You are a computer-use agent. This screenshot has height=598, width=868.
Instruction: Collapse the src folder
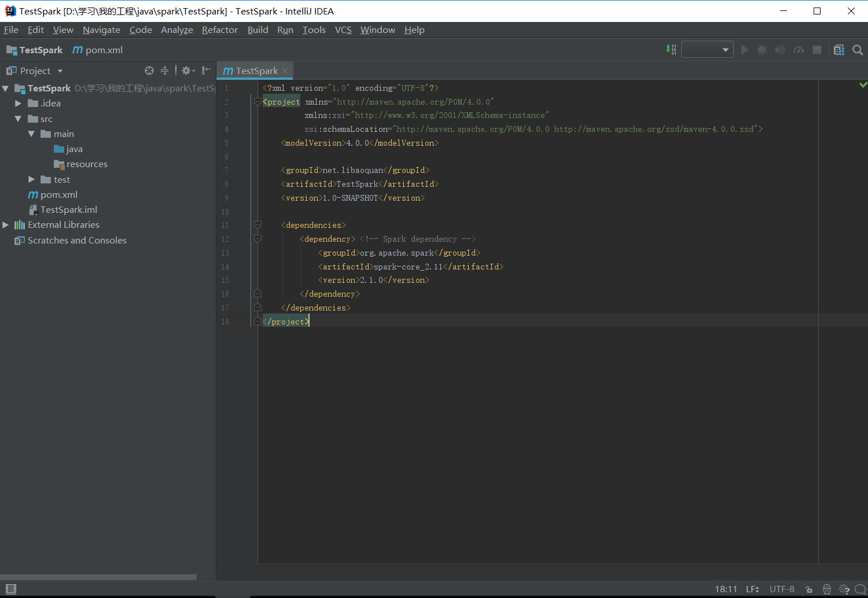18,119
